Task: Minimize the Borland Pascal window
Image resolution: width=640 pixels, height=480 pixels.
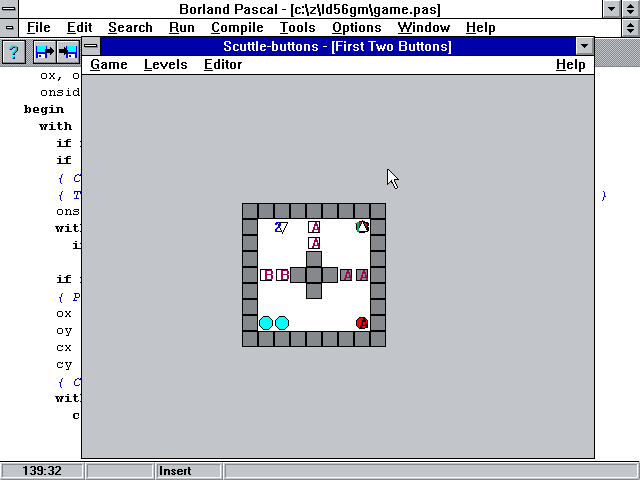Action: coord(611,9)
